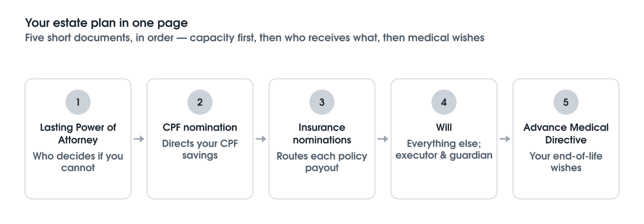Click 'Directs your CPF savings' description

pyautogui.click(x=200, y=150)
